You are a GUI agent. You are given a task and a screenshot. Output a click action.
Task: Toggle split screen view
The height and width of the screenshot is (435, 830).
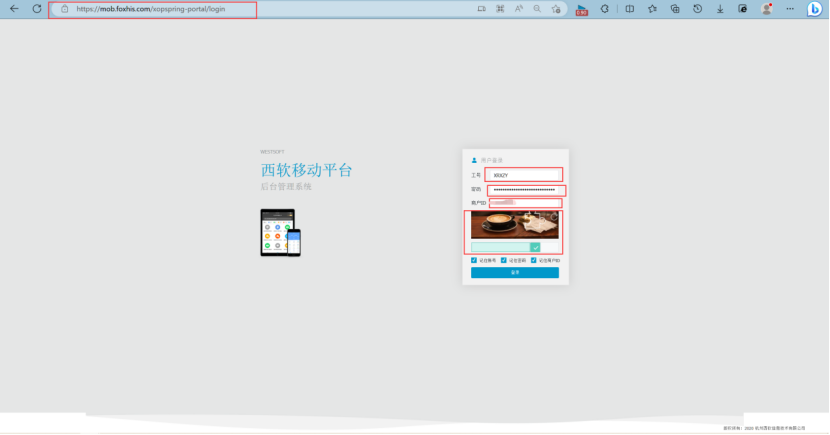pyautogui.click(x=629, y=9)
